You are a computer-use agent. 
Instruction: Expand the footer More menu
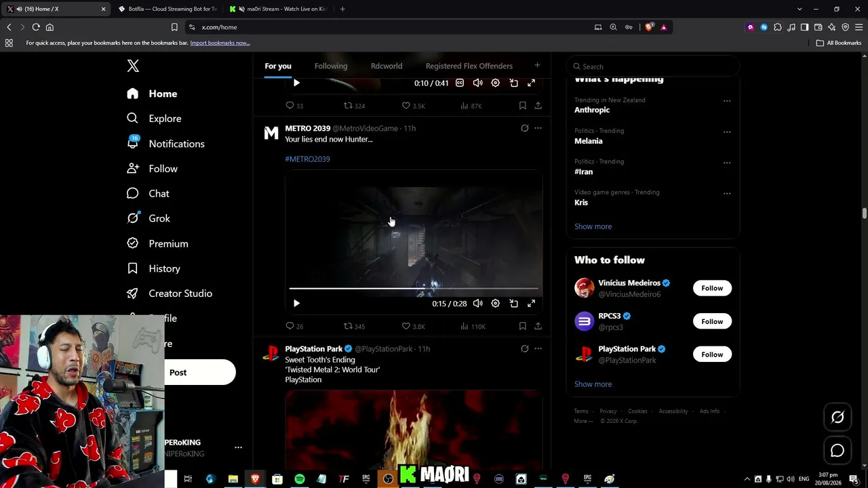point(583,421)
